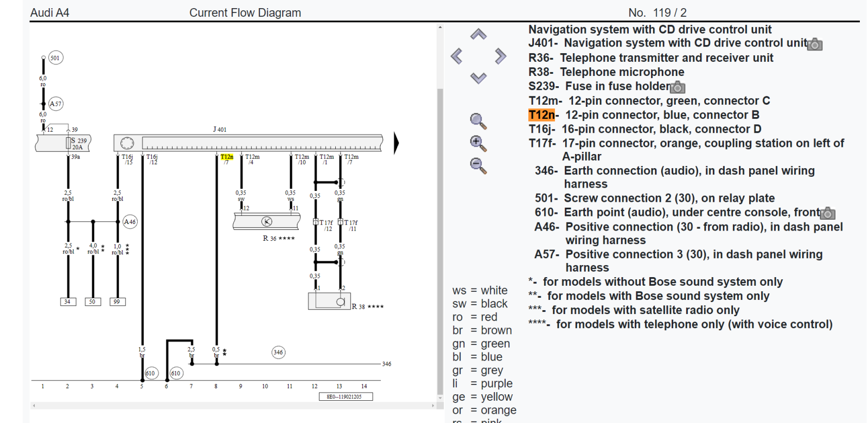Click the 346 earth connection circle
Screen dimensions: 868x423
(x=278, y=352)
